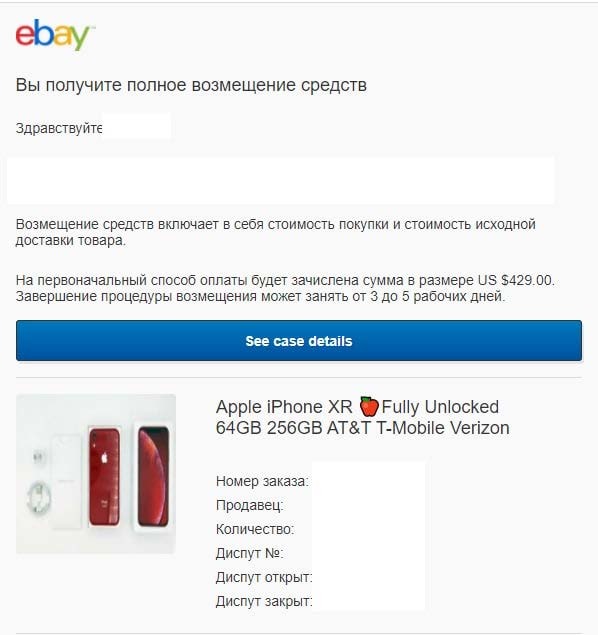Click the Диспут закрыт label
The image size is (598, 635).
(x=264, y=601)
